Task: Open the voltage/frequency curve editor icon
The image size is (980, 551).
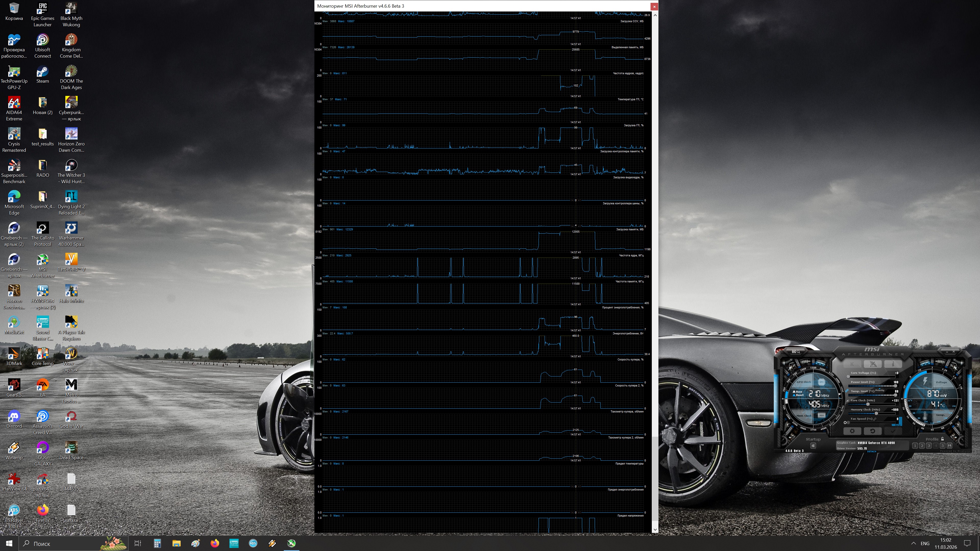Action: (847, 401)
